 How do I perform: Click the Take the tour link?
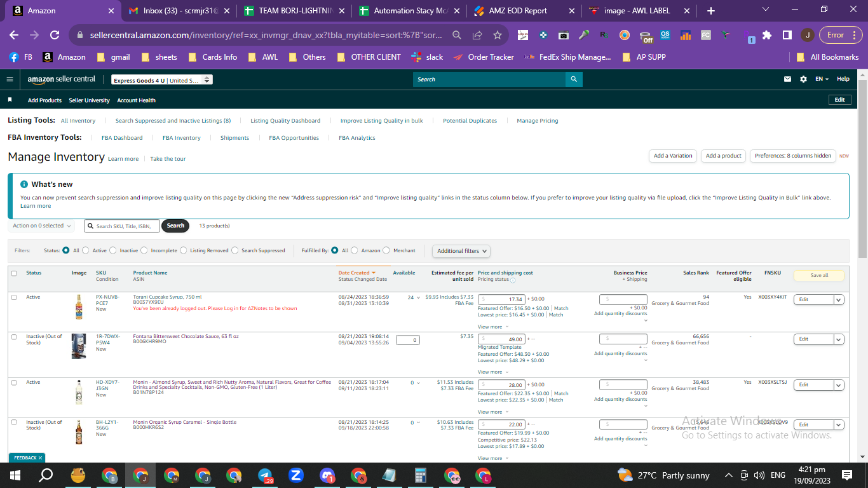pyautogui.click(x=168, y=159)
